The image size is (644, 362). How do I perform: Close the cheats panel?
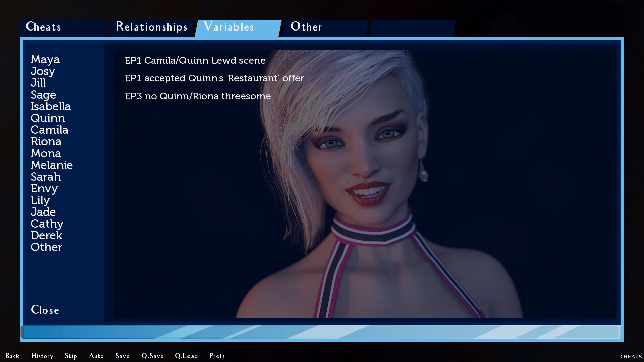(45, 310)
